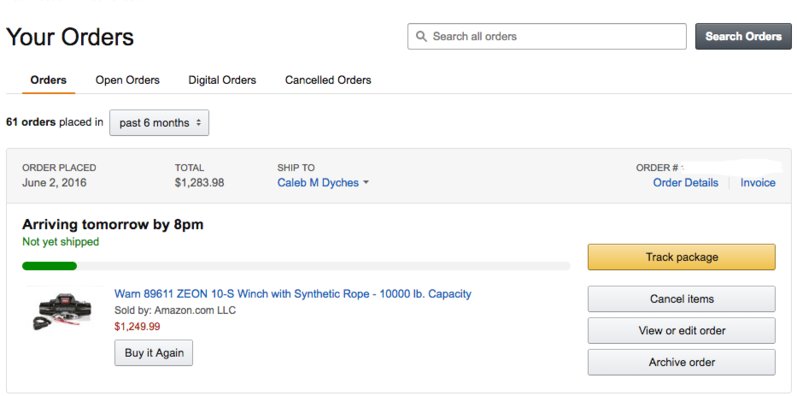797x396 pixels.
Task: Focus the Search all orders field
Action: (547, 37)
